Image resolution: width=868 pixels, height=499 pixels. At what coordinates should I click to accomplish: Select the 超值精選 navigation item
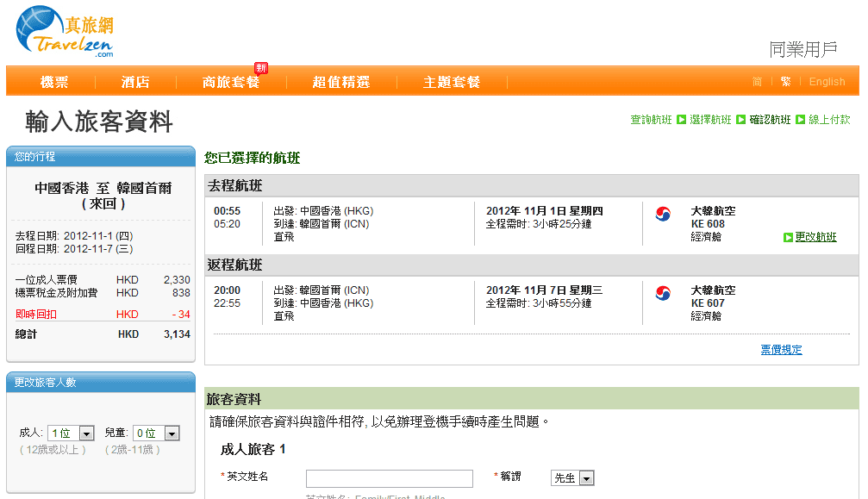tap(340, 82)
